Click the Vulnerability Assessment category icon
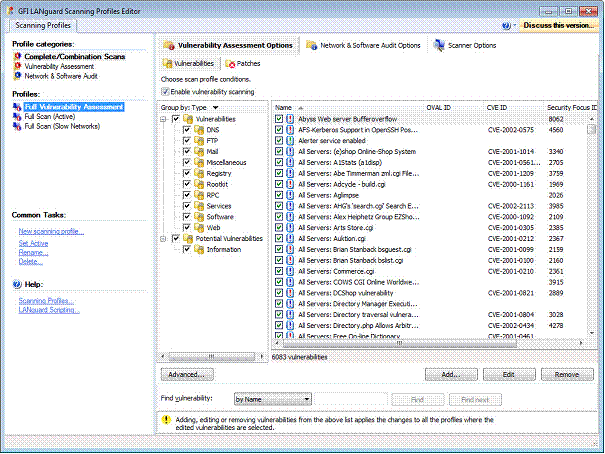The height and width of the screenshot is (454, 605). [17, 66]
